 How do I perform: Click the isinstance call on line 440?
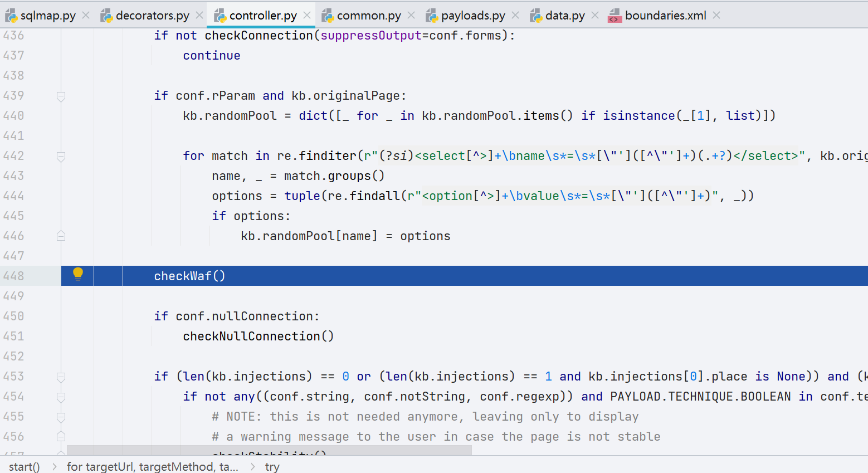pos(639,115)
